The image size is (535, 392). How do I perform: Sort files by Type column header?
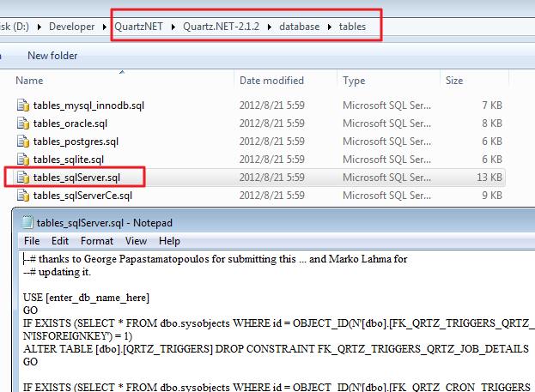(x=354, y=81)
